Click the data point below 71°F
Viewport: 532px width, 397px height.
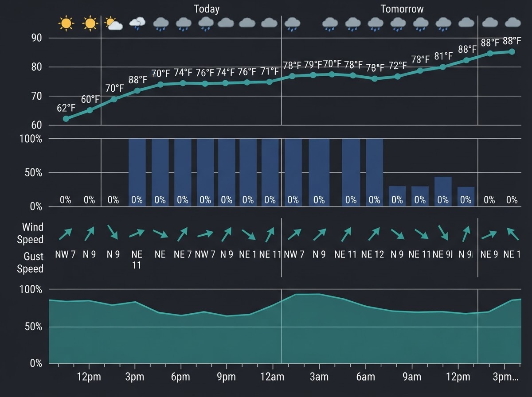(x=270, y=82)
